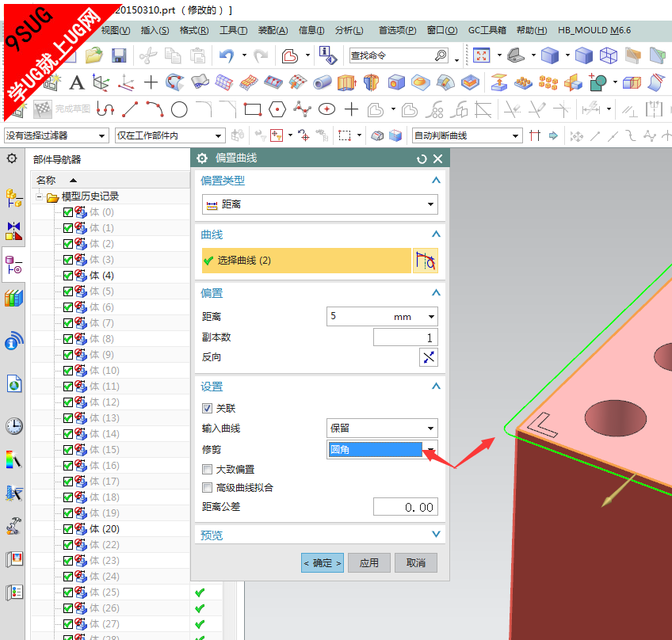This screenshot has height=640, width=672.
Task: Select the Rectangle sketch tool
Action: click(x=253, y=109)
